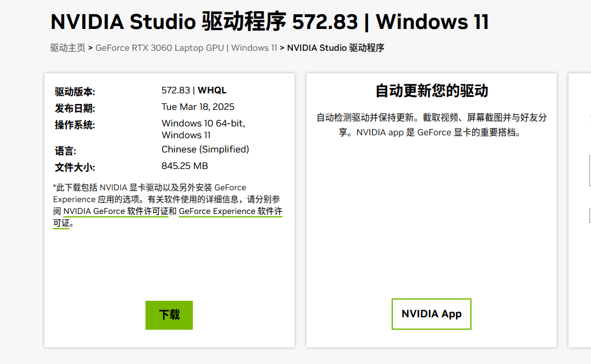Open GeForce RTX 3060 Laptop GPU breadcrumb link
The image size is (591, 364).
click(186, 48)
